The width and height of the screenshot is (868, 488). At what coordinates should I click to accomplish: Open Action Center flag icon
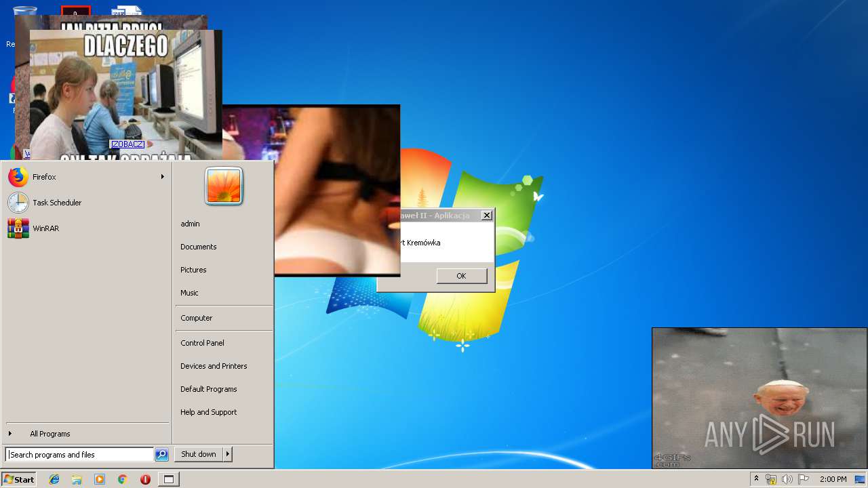(x=804, y=479)
